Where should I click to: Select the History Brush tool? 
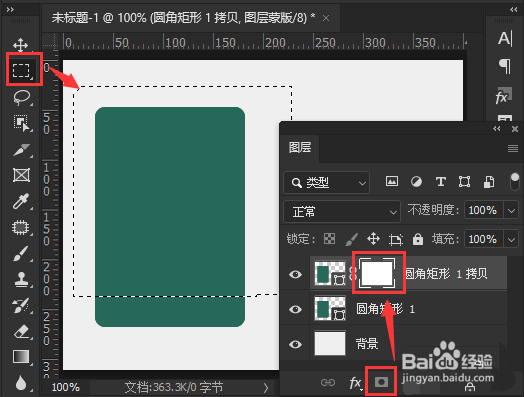point(21,305)
